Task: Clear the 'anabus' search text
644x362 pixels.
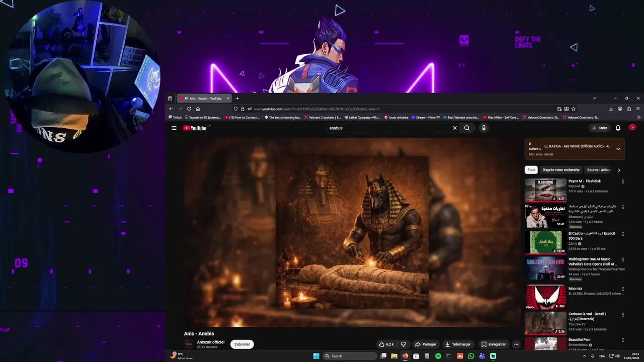Action: [455, 128]
